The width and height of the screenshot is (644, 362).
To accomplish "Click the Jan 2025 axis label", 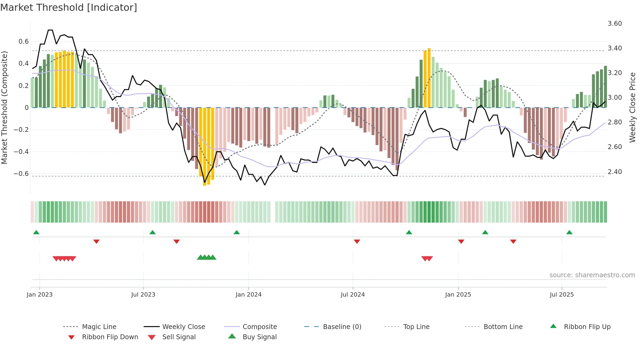I will point(458,294).
